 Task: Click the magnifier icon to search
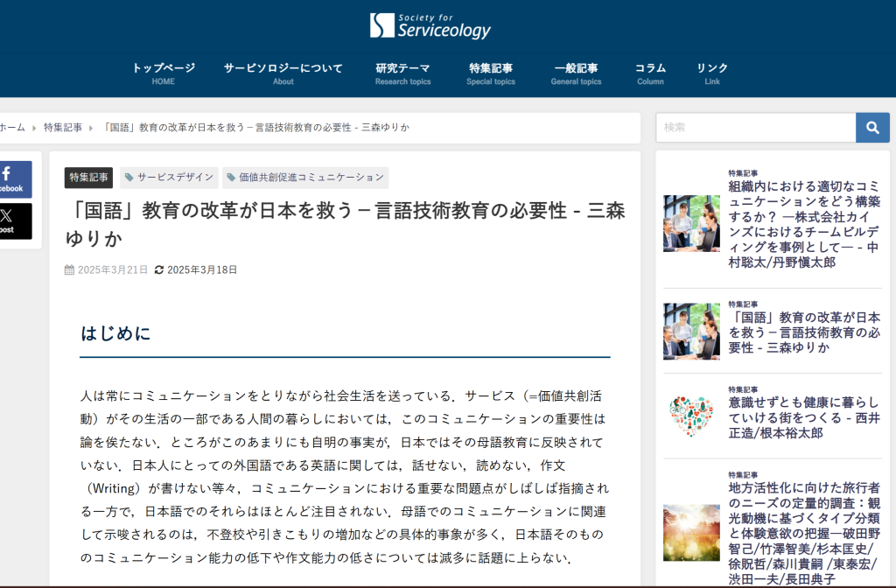tap(871, 127)
